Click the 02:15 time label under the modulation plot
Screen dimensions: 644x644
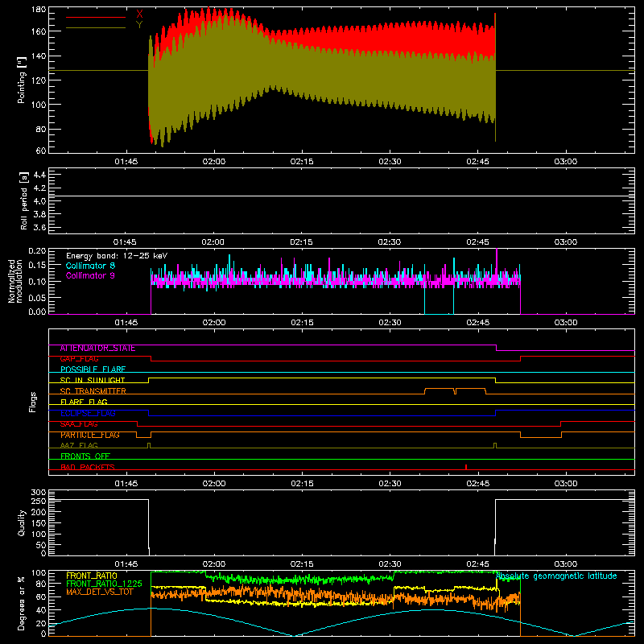(302, 323)
